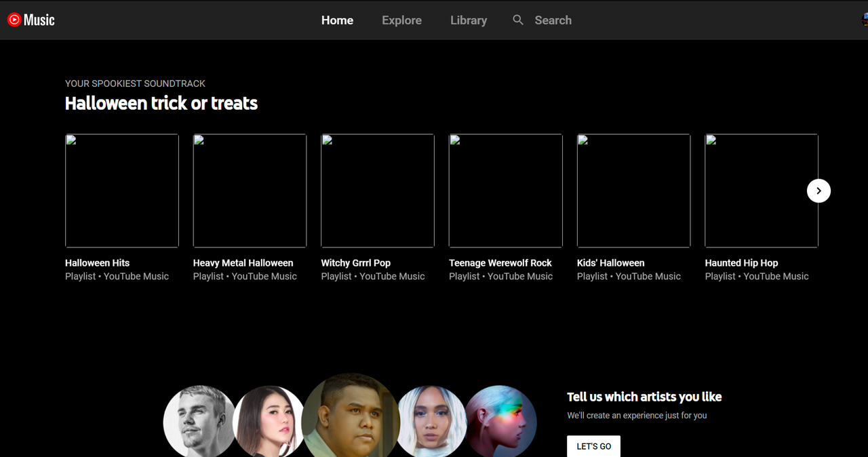This screenshot has height=457, width=868.
Task: Open Haunted Hip Hop playlist cover
Action: 762,191
